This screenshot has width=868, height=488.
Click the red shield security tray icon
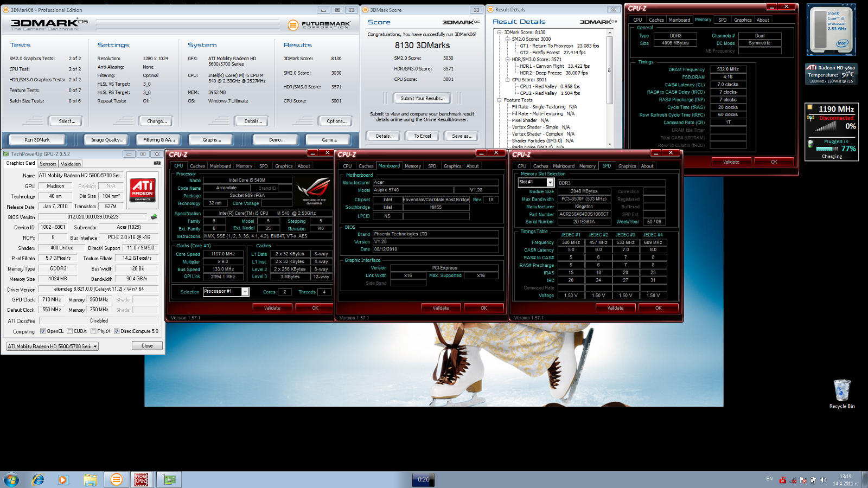tap(783, 480)
